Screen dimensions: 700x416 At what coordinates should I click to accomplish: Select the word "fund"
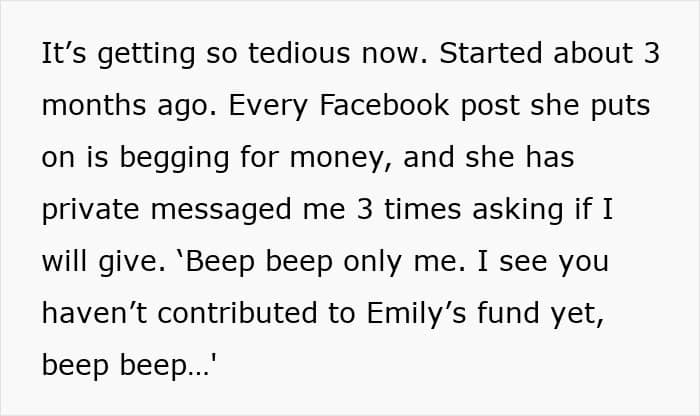click(x=508, y=313)
